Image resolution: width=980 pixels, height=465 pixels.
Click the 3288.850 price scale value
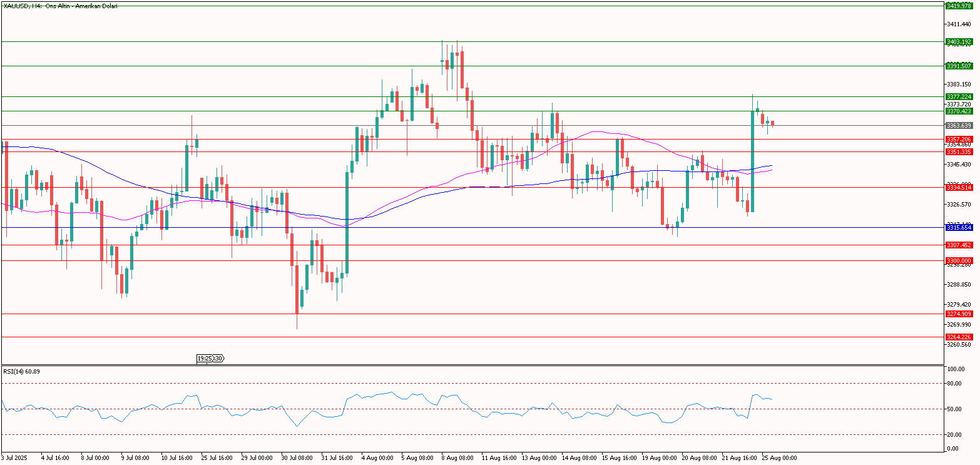[959, 284]
